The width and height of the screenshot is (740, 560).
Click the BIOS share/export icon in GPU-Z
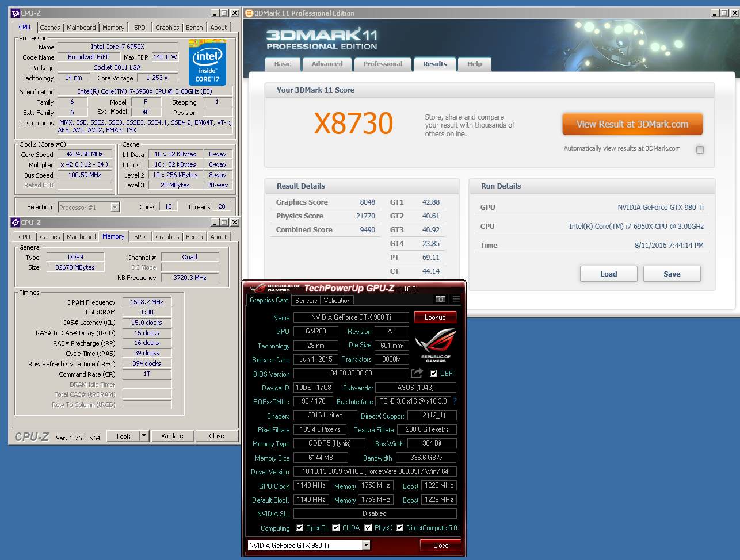(417, 373)
